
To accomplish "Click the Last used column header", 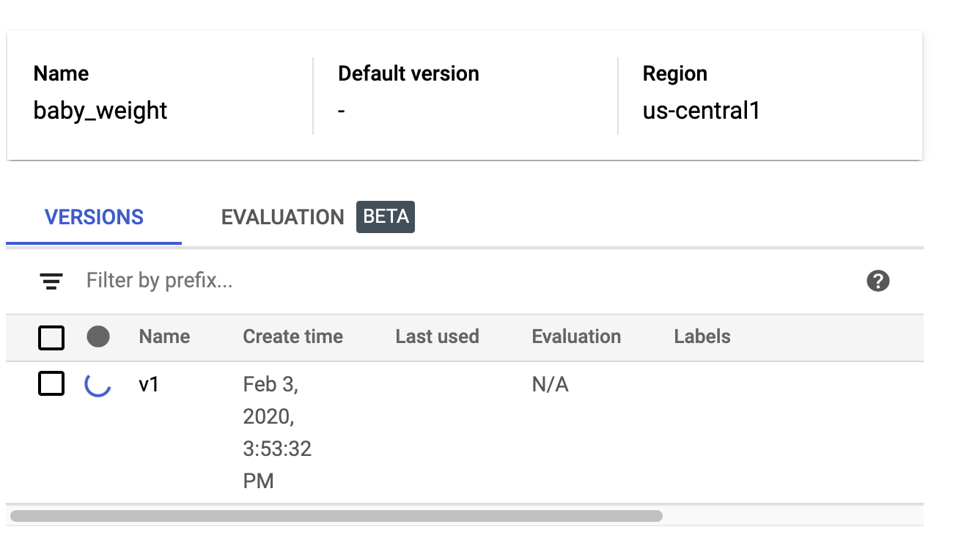I will click(x=437, y=336).
